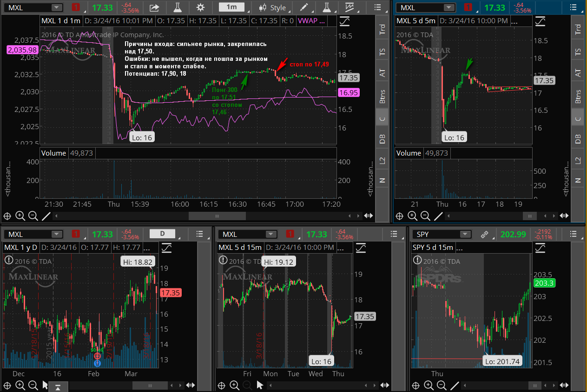Screen dimensions: 587x392
Task: Zoom out on the MXL 5m chart
Action: click(x=425, y=216)
